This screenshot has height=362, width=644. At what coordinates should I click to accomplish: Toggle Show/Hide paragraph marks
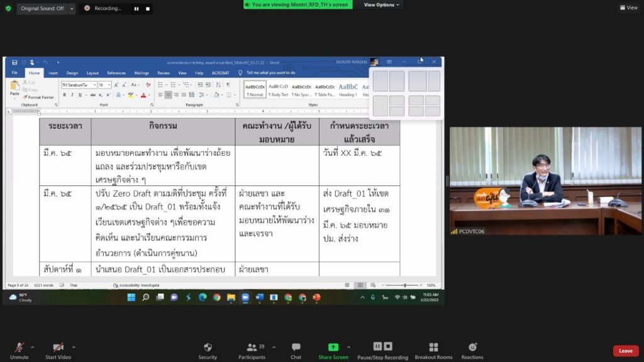pos(228,85)
